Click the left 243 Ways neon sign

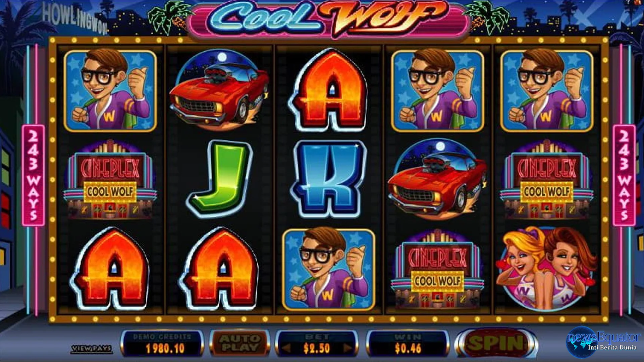tap(34, 175)
